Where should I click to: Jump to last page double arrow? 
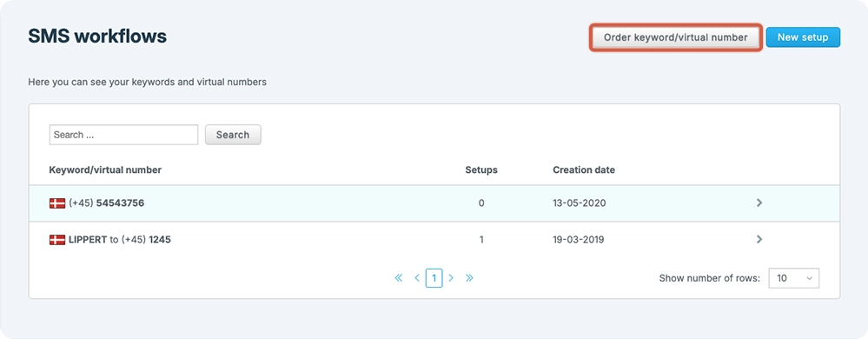[469, 278]
